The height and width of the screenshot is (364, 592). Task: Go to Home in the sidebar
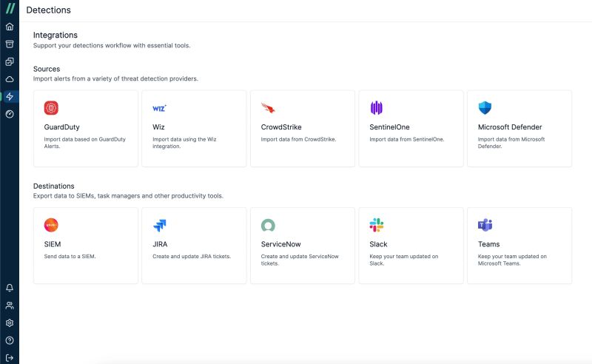click(x=10, y=27)
